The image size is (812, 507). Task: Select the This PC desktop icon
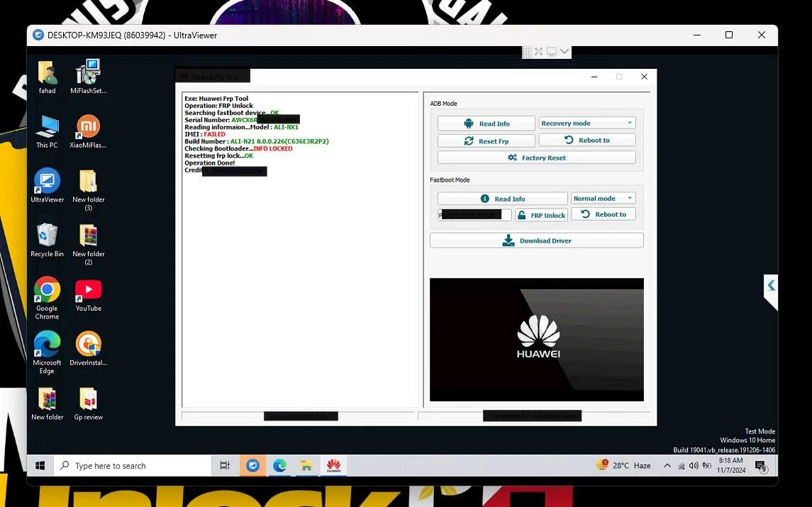click(47, 132)
